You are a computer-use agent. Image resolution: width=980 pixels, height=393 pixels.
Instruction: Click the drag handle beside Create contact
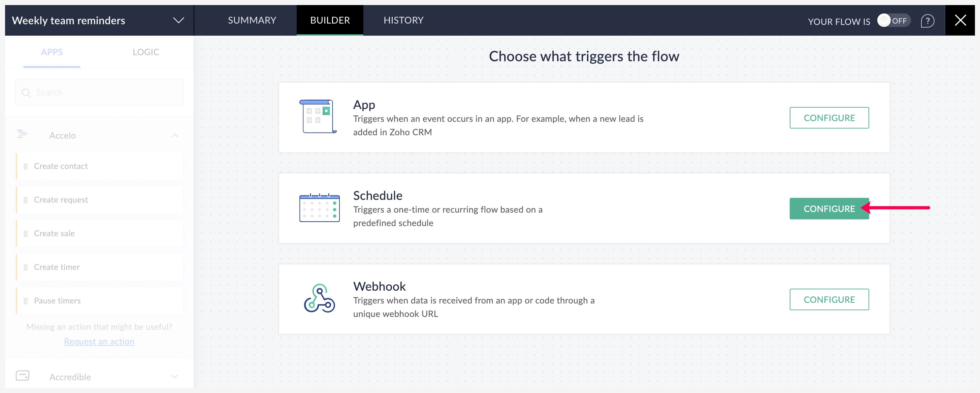coord(26,166)
